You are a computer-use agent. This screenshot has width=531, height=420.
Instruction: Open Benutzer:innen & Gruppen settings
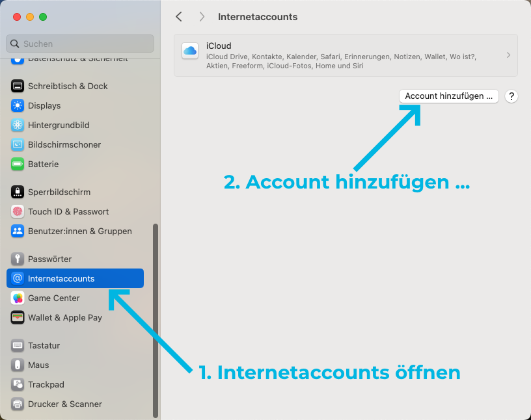[79, 231]
